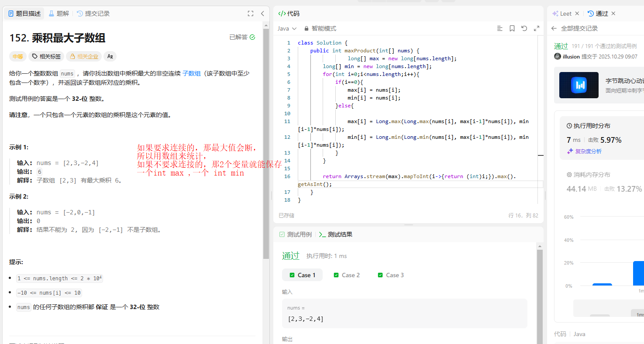
Task: Click the 7 ms runtime value
Action: (x=574, y=140)
